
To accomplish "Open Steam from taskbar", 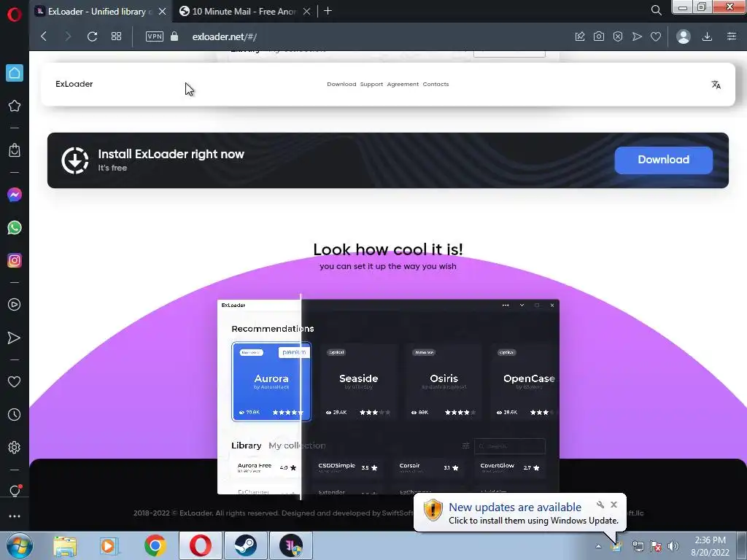I will tap(245, 545).
